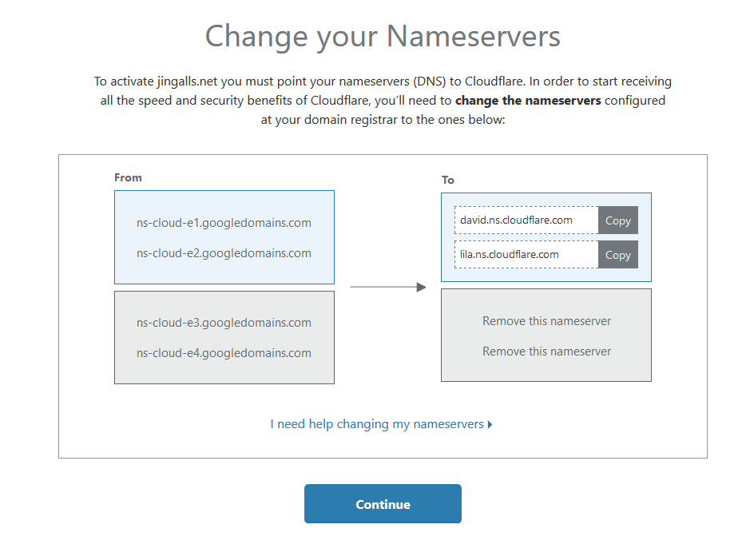This screenshot has width=754, height=560.
Task: Click the 'From' column label
Action: (128, 177)
